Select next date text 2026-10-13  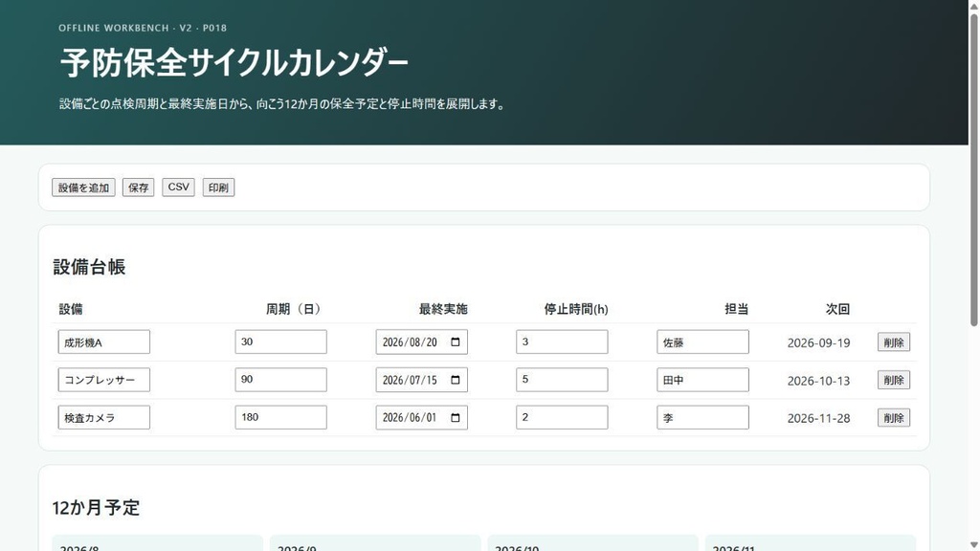tap(819, 381)
